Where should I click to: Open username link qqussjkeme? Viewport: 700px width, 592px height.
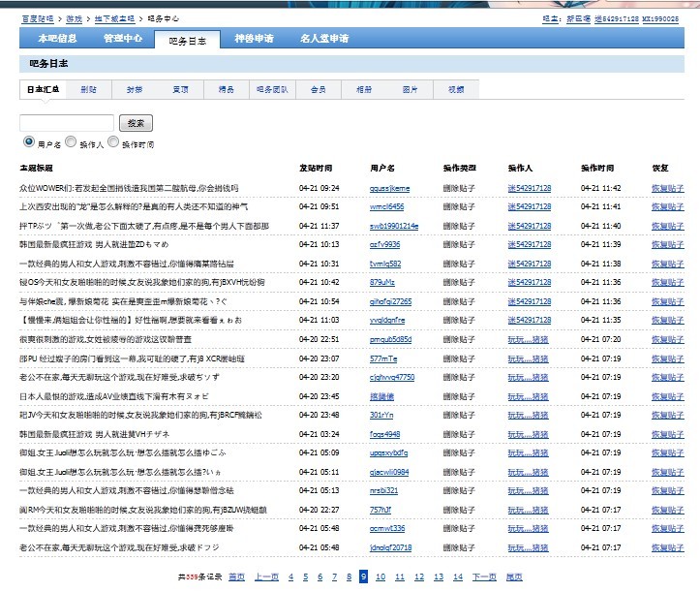pyautogui.click(x=389, y=189)
